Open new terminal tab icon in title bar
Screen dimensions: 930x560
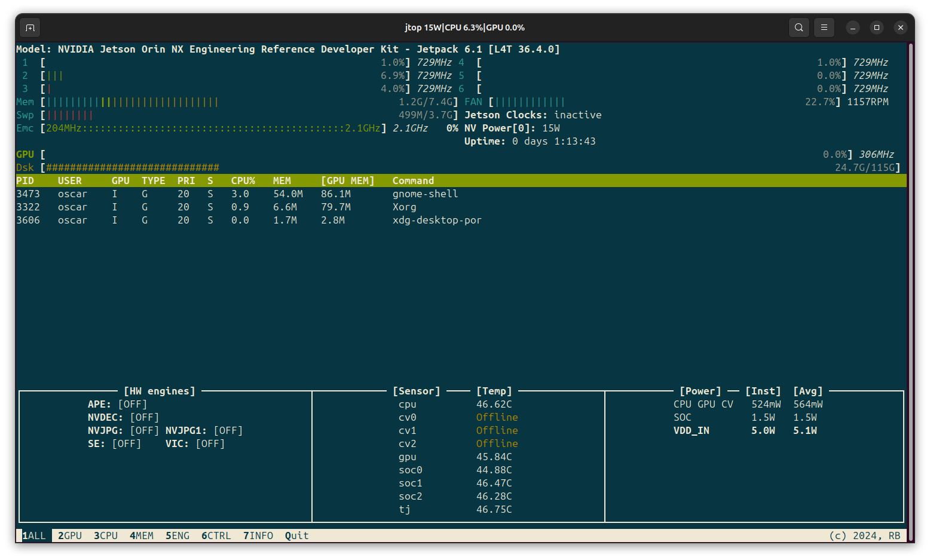coord(30,27)
